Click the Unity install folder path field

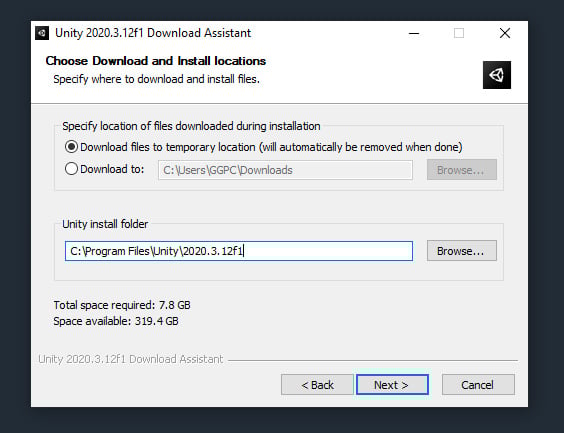[x=239, y=251]
